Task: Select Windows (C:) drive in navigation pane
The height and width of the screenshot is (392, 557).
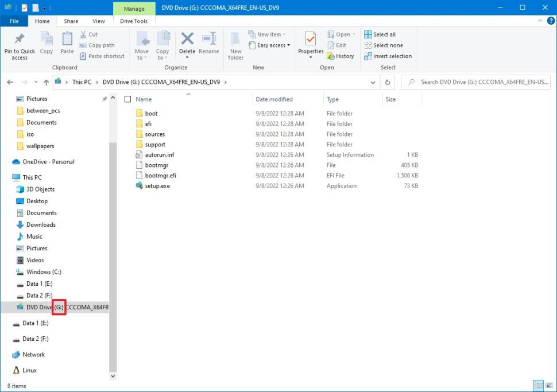Action: (x=38, y=272)
